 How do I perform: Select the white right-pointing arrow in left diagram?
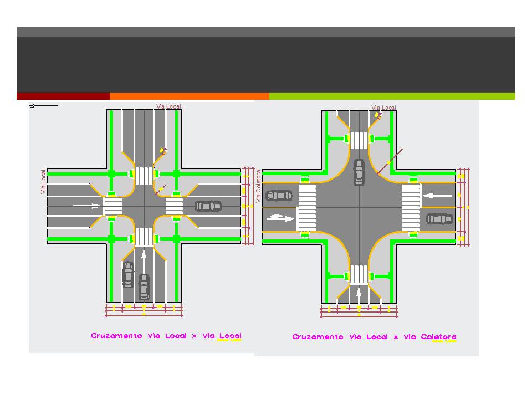(x=86, y=206)
